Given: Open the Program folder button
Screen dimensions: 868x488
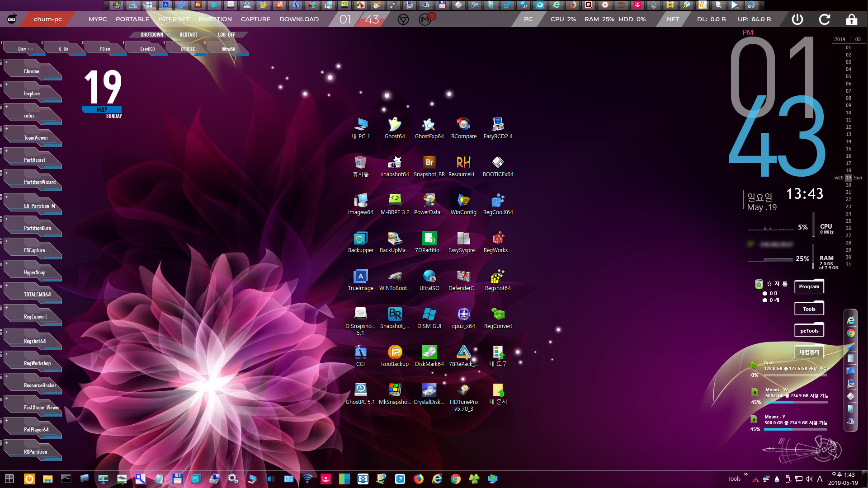Looking at the screenshot, I should (809, 286).
